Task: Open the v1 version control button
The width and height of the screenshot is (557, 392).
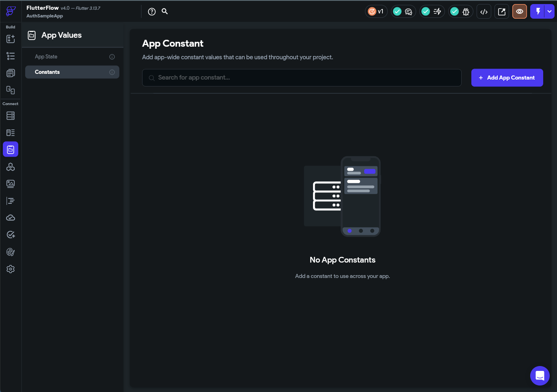Action: tap(376, 11)
